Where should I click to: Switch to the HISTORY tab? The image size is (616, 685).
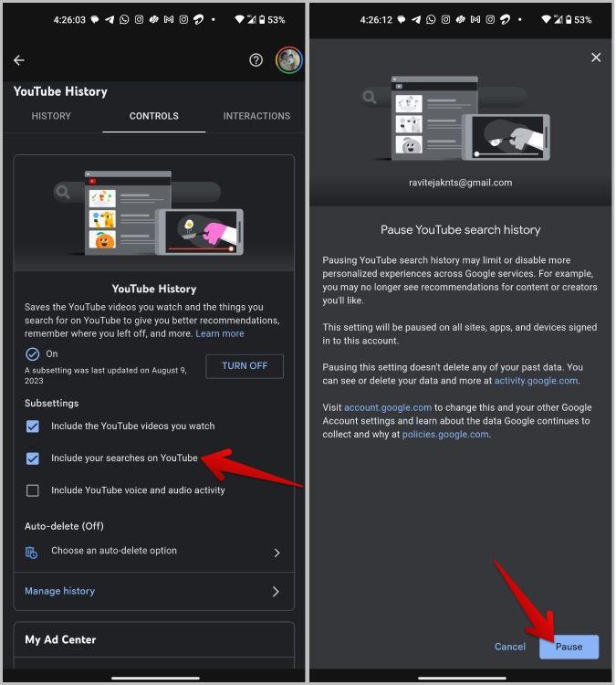[51, 116]
